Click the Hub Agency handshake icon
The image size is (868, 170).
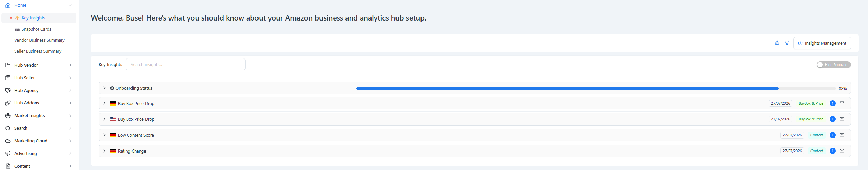(x=8, y=90)
